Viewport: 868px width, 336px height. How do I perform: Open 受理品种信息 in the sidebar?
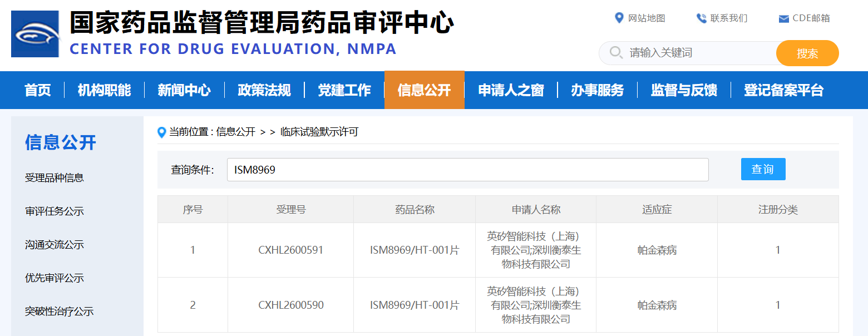pos(55,178)
